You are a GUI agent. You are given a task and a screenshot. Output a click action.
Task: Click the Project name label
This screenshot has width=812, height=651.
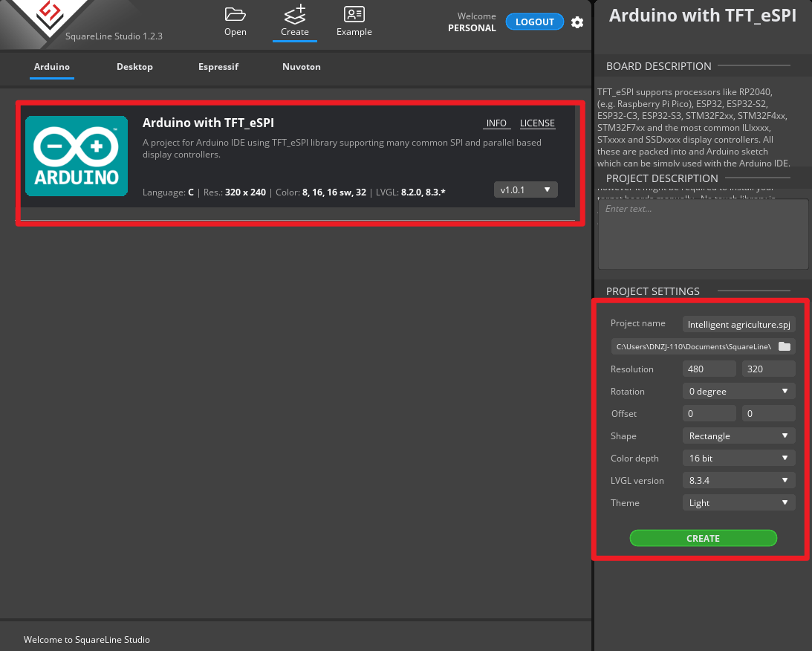pos(638,323)
